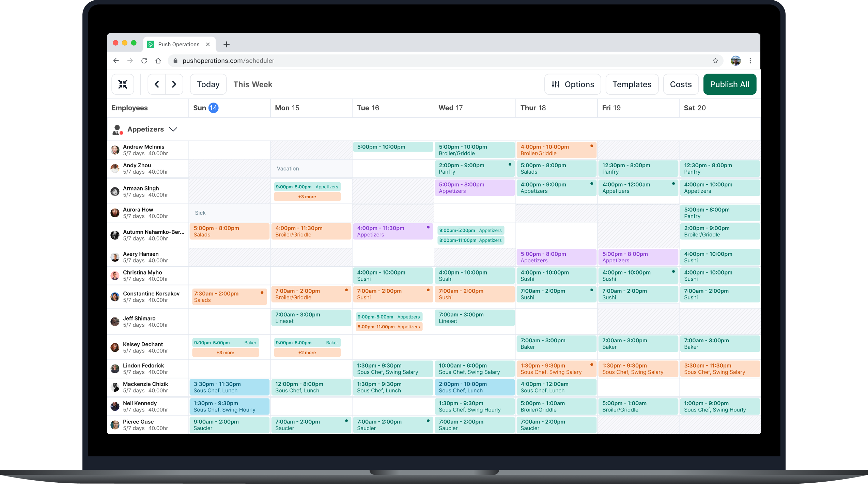Open new browser tab with plus icon
This screenshot has width=868, height=484.
click(227, 44)
